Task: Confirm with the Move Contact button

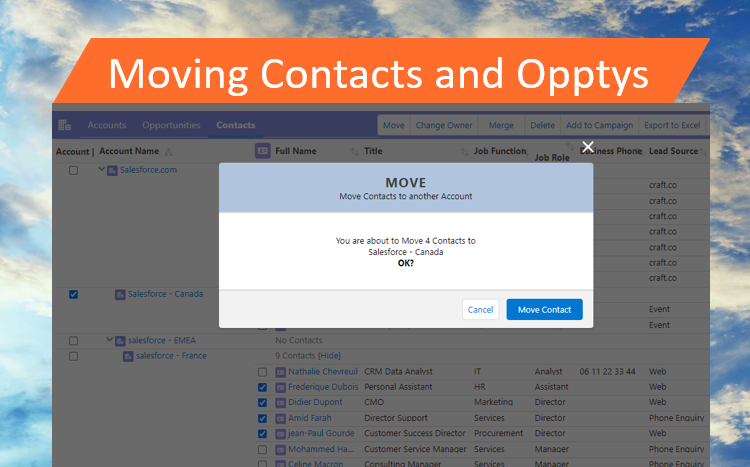Action: (544, 310)
